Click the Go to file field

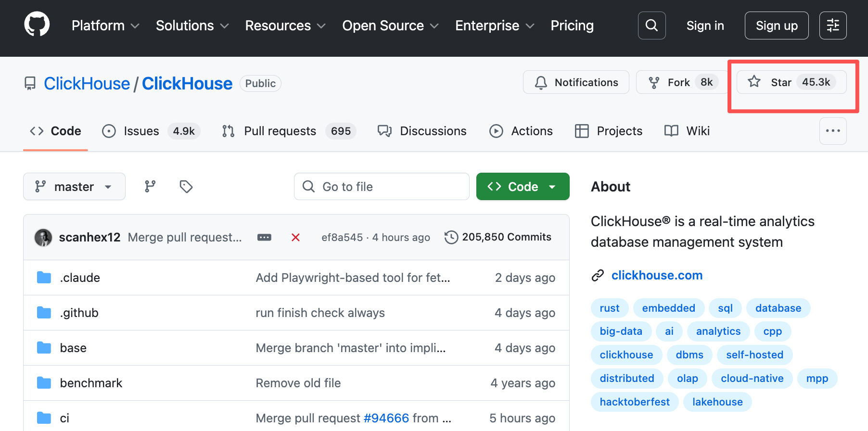click(382, 187)
